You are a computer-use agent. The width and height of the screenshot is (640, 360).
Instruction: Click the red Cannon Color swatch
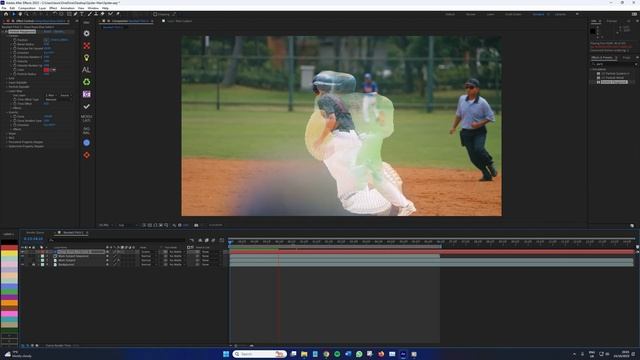tap(46, 70)
